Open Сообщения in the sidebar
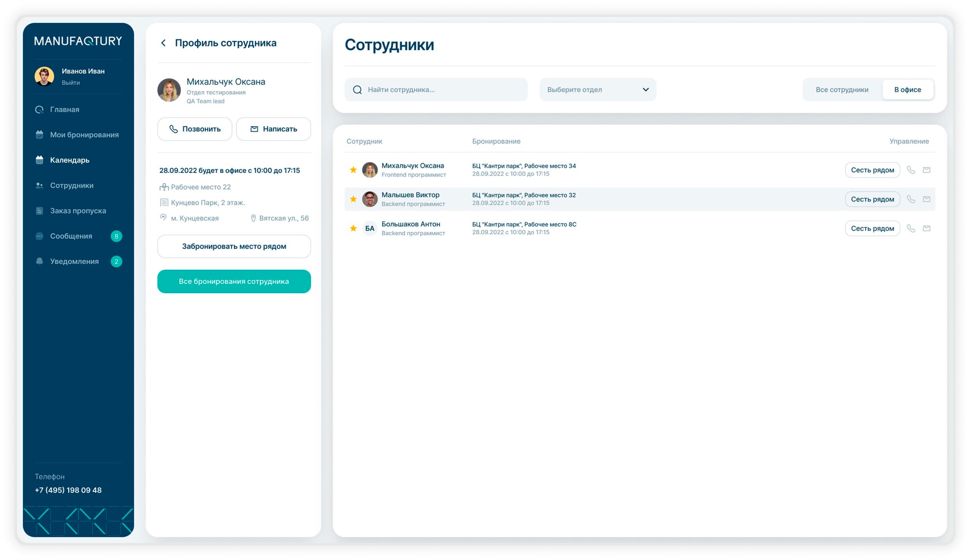 (x=71, y=236)
